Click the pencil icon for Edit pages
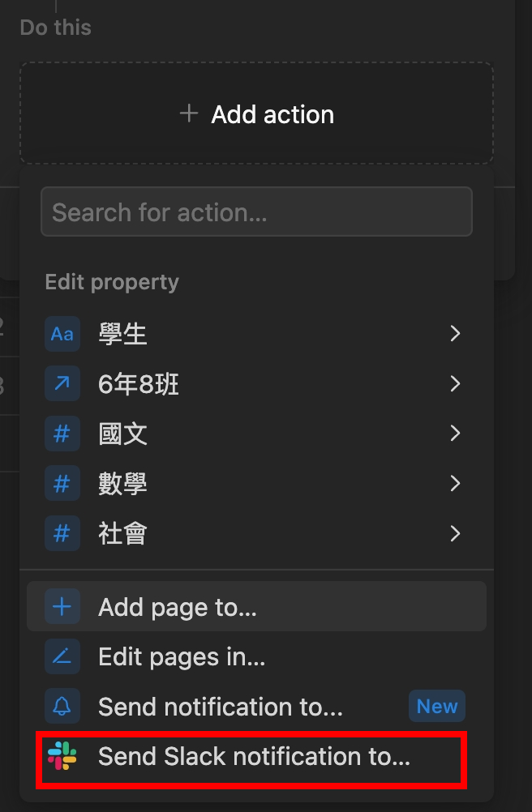The width and height of the screenshot is (532, 812). pos(62,656)
